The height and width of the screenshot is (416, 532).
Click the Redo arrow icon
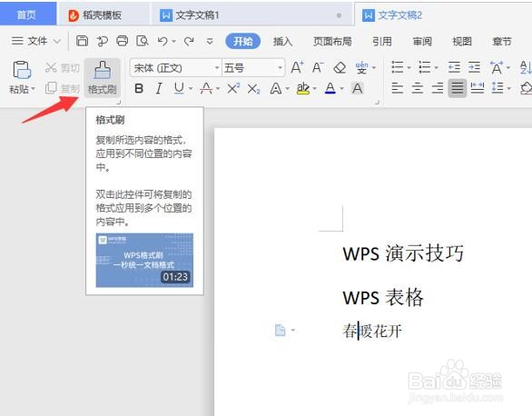point(189,42)
